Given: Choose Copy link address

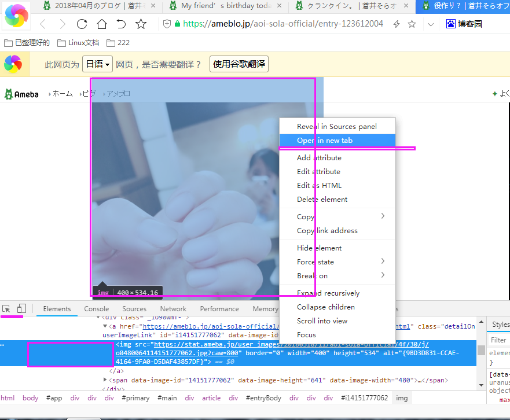Looking at the screenshot, I should pos(337,230).
